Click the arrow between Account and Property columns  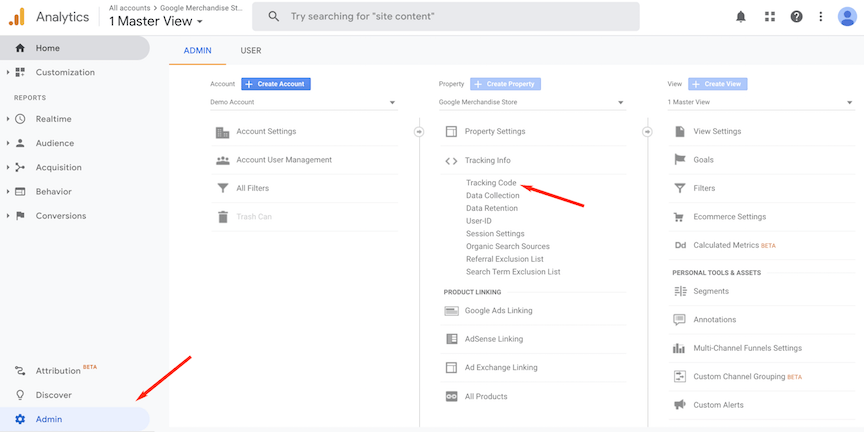(419, 132)
